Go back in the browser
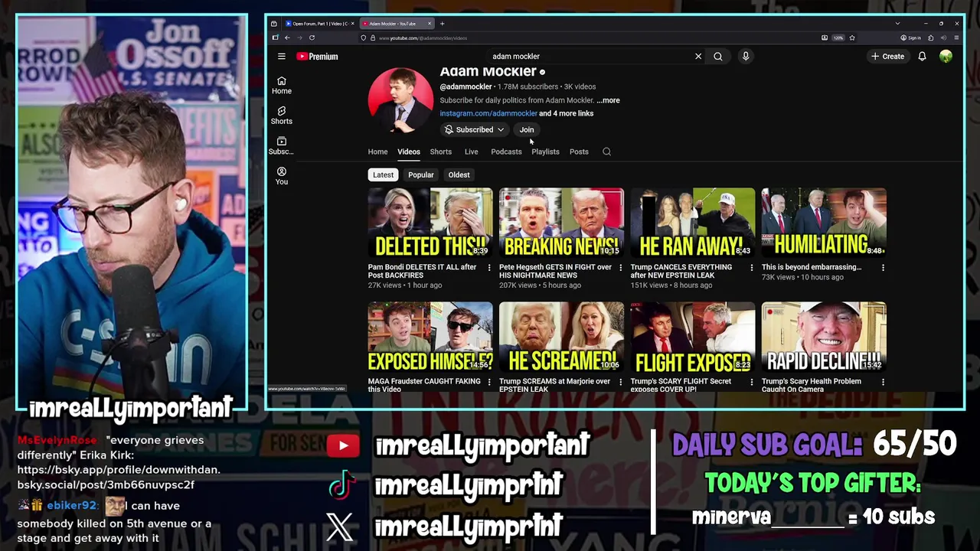The width and height of the screenshot is (980, 551). point(287,37)
